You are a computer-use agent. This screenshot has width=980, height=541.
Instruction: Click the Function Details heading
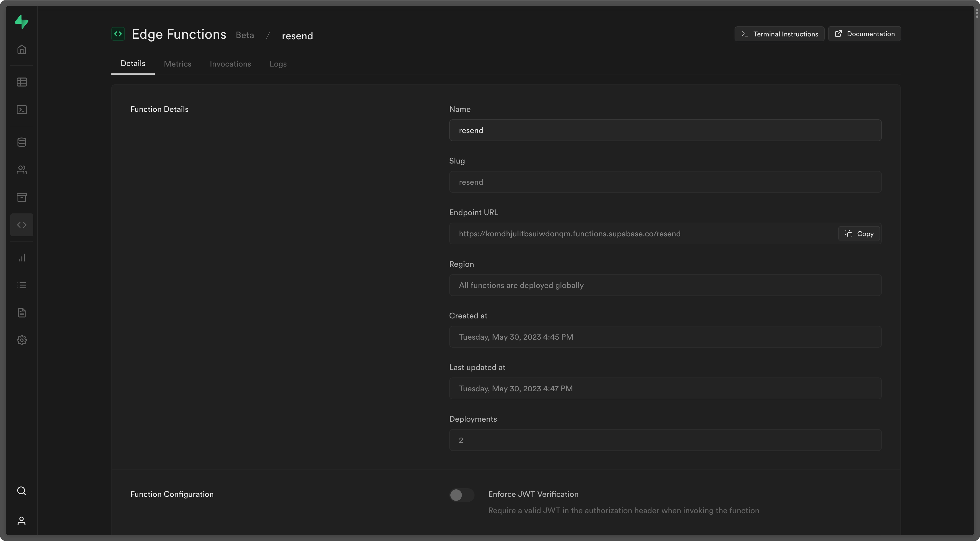[x=159, y=109]
